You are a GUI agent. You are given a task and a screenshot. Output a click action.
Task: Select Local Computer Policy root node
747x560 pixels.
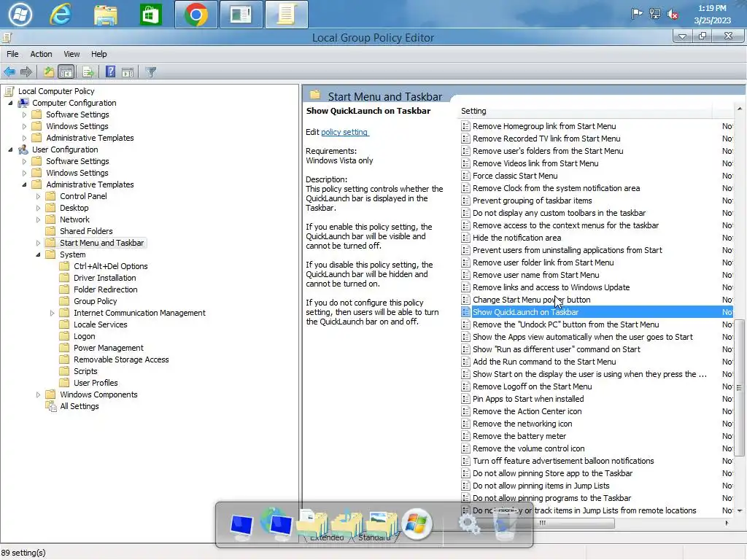coord(56,91)
